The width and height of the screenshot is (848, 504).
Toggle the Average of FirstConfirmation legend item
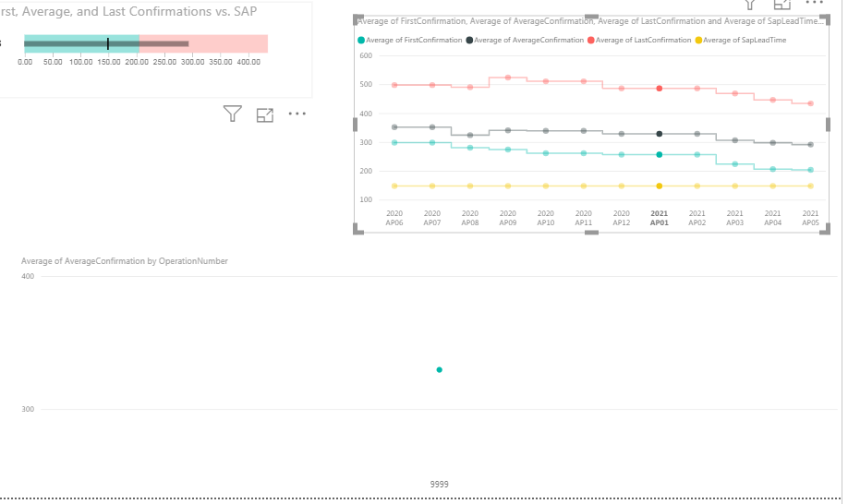410,40
